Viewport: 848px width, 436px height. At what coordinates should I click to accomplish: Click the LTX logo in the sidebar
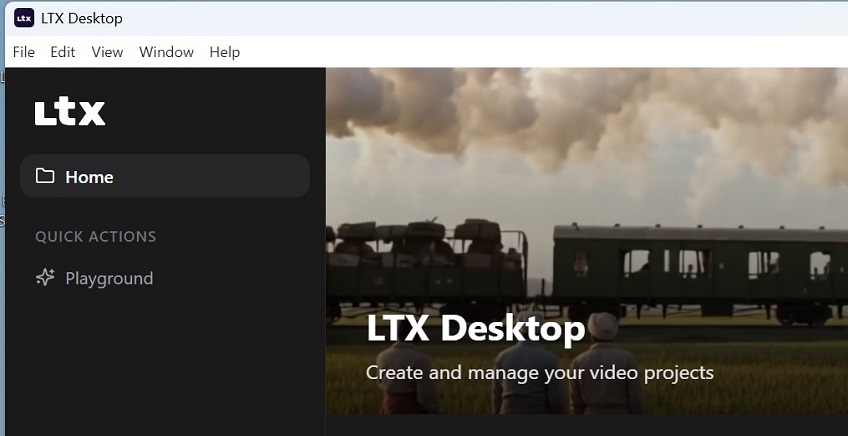point(70,112)
